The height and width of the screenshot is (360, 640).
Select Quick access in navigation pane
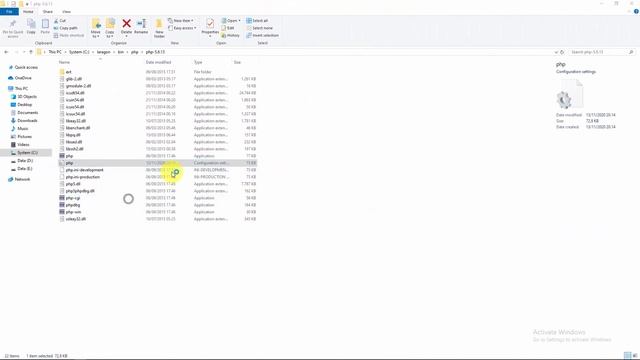[26, 67]
